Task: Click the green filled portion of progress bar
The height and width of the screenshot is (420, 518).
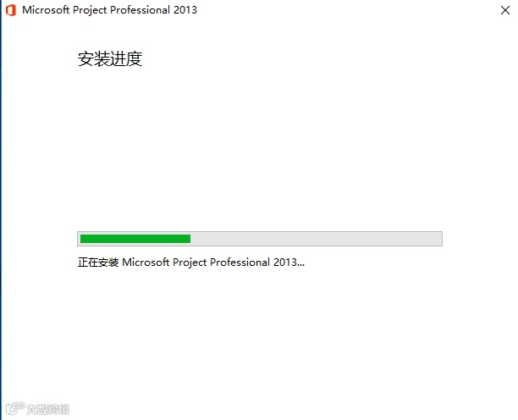Action: point(135,239)
